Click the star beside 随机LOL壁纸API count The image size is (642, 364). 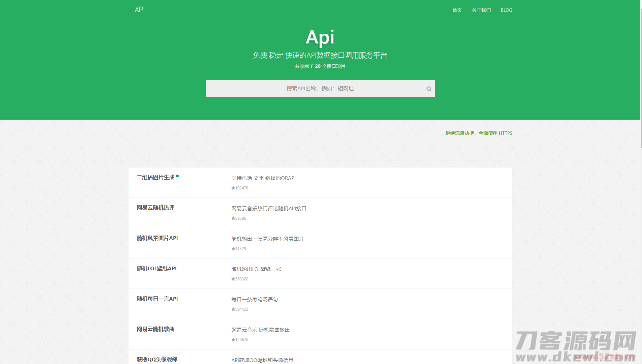tap(233, 279)
